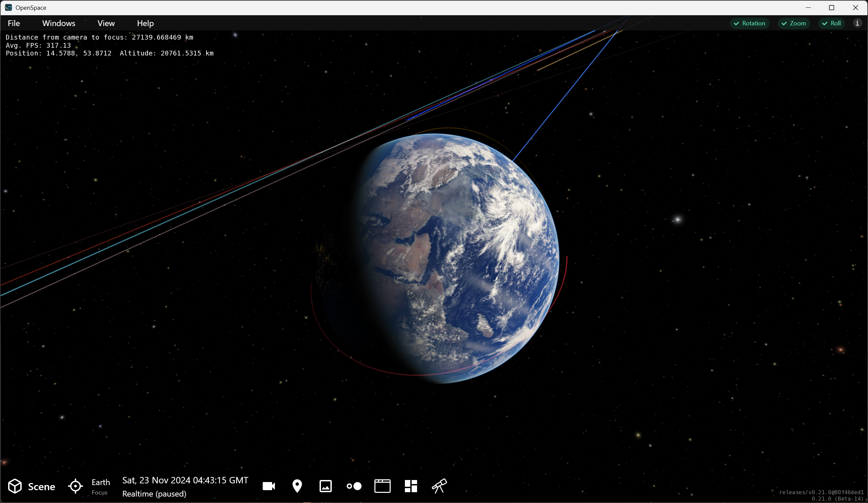Toggle the Rotation friction check
868x503 pixels.
coord(750,23)
